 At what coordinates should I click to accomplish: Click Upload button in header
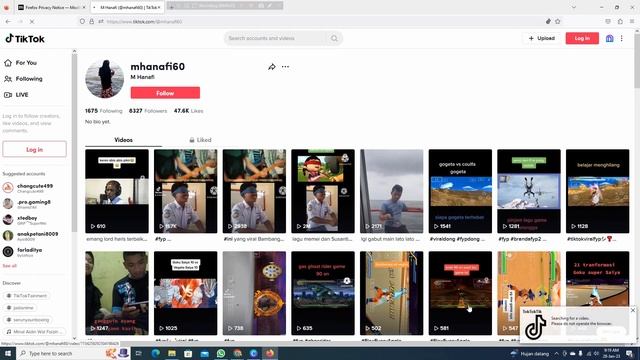click(x=542, y=38)
